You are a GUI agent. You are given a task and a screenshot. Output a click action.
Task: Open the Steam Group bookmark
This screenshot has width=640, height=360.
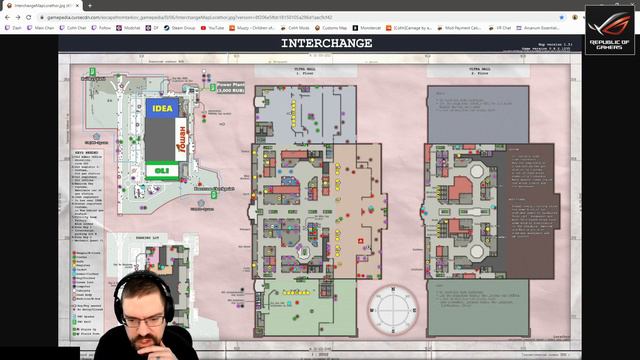[x=180, y=28]
